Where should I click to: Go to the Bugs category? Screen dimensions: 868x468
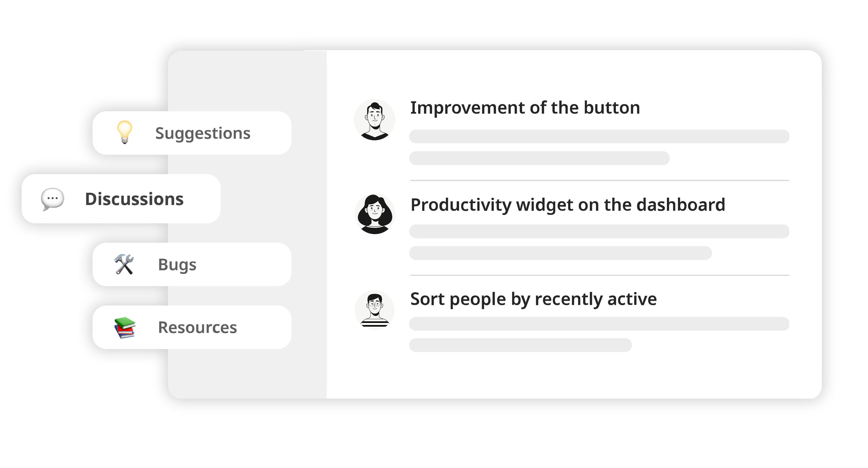coord(177,265)
